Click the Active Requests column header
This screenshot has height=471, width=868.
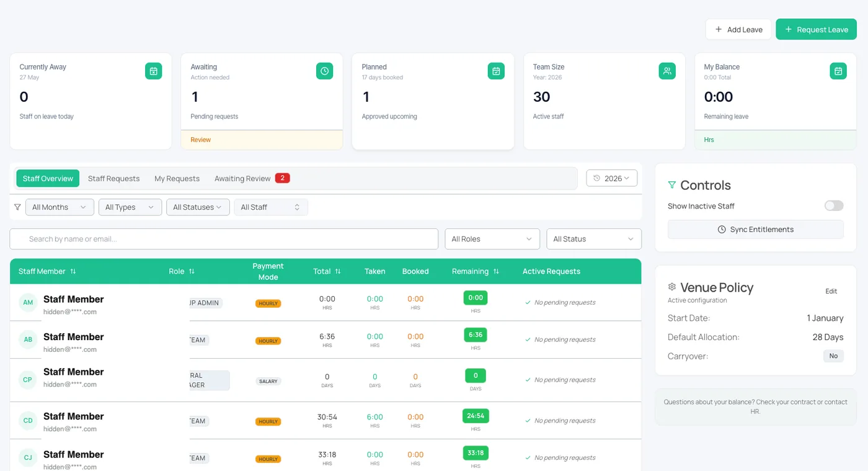551,271
